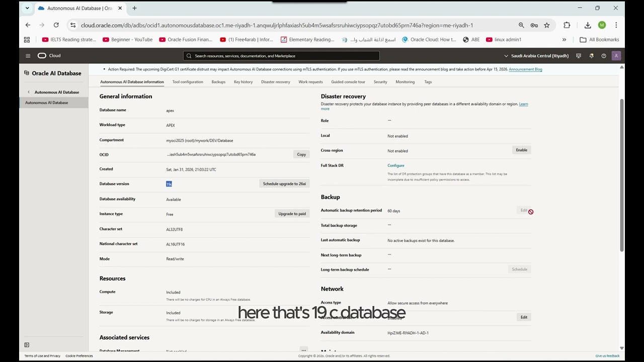Switch to the Work requests tab

310,82
